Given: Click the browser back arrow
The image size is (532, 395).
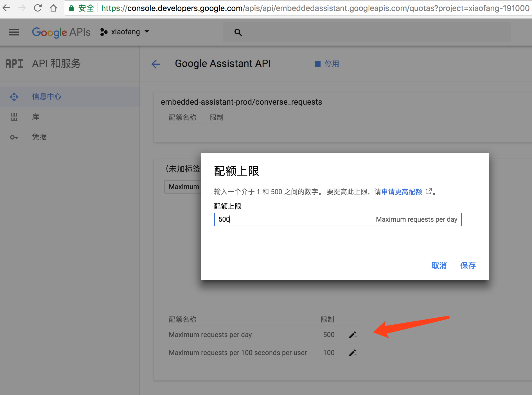Looking at the screenshot, I should pos(6,8).
